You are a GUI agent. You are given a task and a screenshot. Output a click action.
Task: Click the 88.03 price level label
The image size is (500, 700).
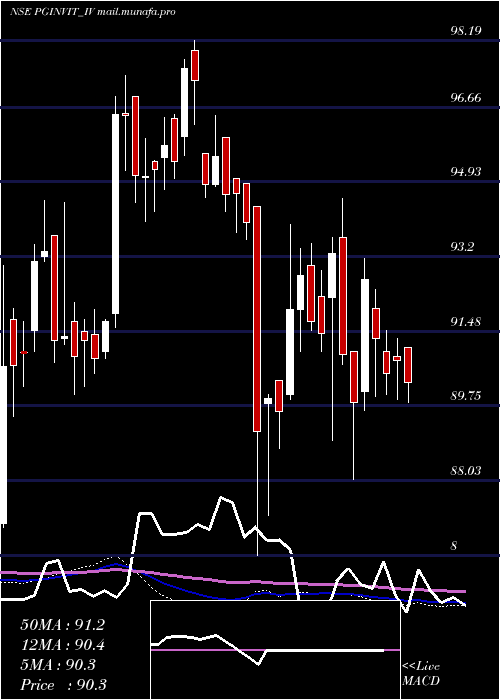point(466,471)
